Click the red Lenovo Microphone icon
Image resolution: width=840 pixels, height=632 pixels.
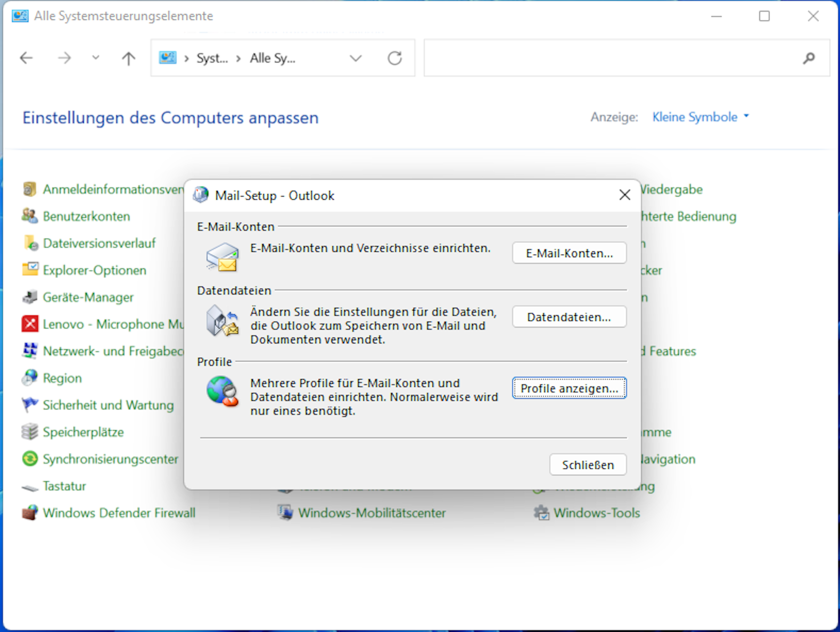point(30,324)
